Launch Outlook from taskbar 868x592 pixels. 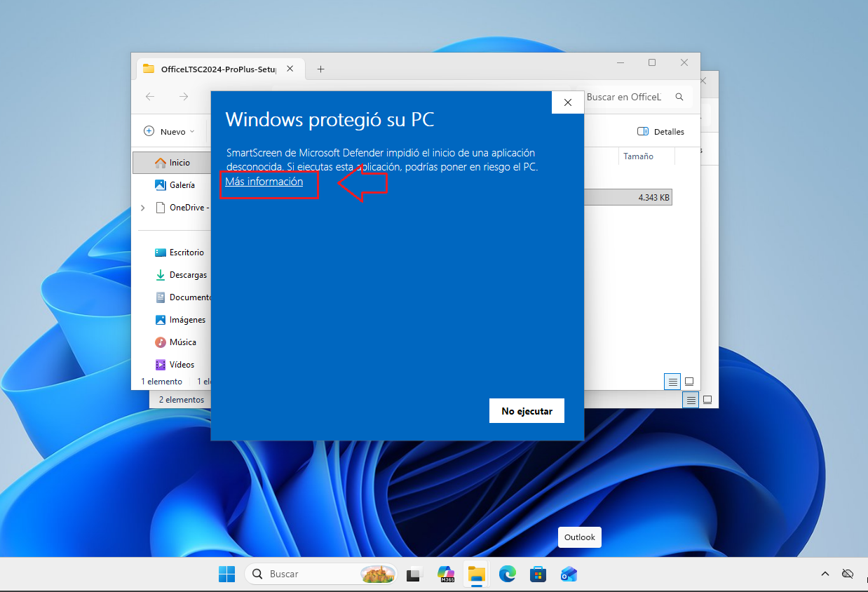pos(569,574)
